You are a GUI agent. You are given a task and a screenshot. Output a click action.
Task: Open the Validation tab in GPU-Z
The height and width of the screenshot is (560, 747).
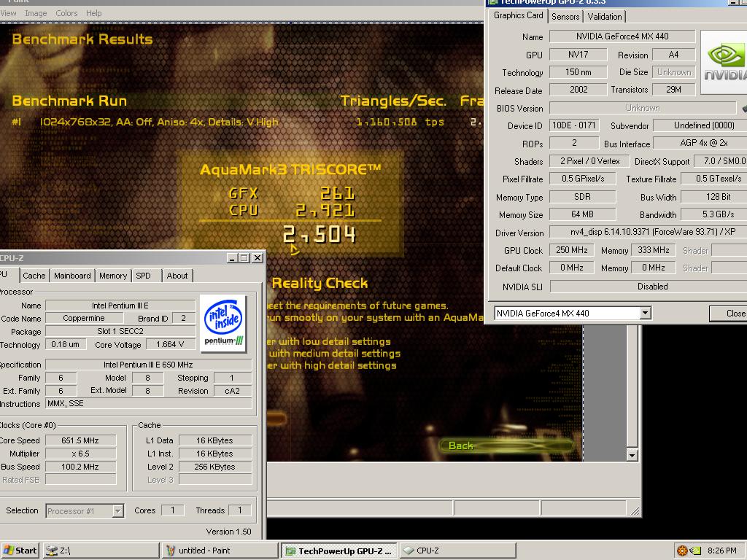605,17
